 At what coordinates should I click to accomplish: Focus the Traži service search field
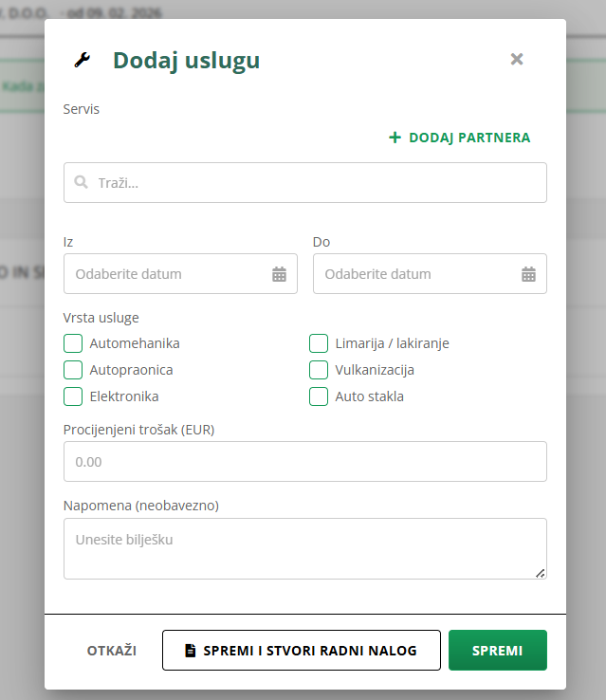pyautogui.click(x=313, y=182)
